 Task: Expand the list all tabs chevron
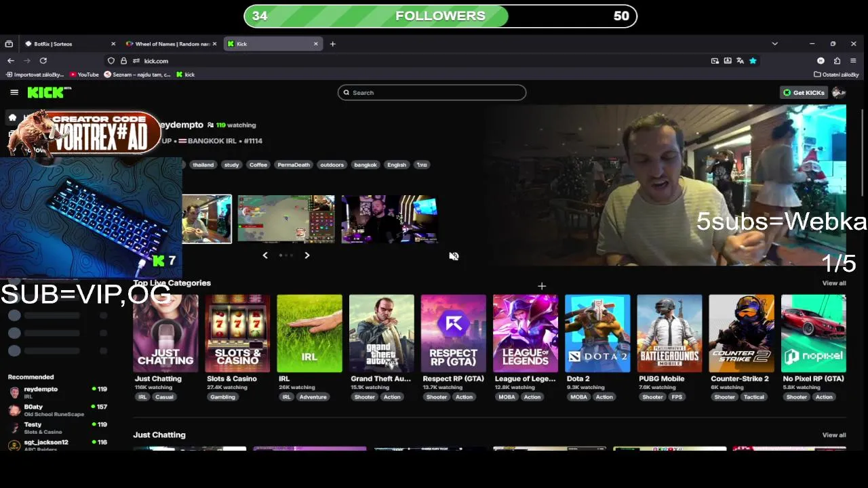click(x=774, y=44)
